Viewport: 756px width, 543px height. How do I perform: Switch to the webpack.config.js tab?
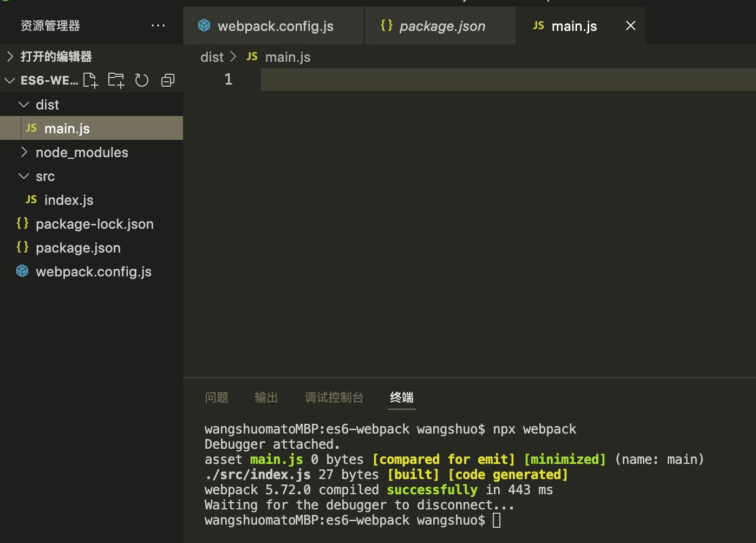(273, 25)
